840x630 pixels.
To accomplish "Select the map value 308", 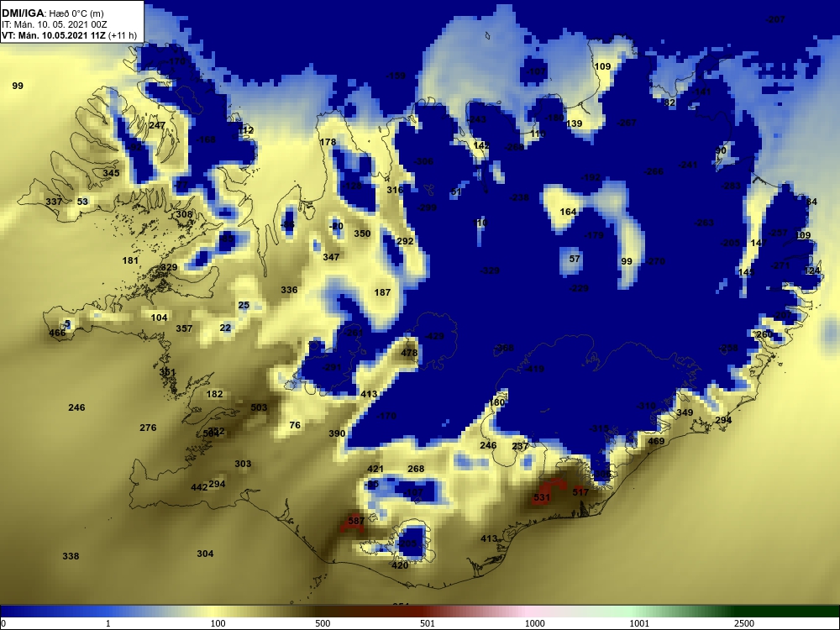I will pyautogui.click(x=184, y=214).
